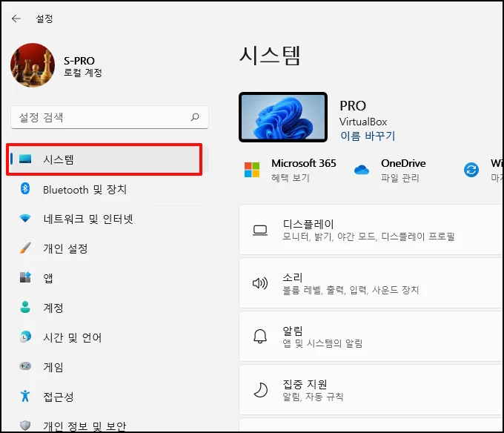Click the Windows Update sync icon
The image size is (504, 433).
[x=471, y=170]
